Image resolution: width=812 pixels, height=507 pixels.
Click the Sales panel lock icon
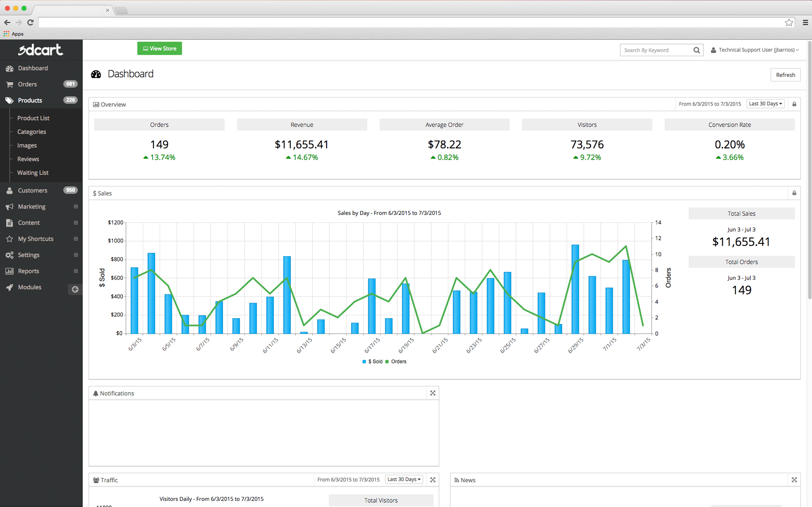click(x=794, y=193)
